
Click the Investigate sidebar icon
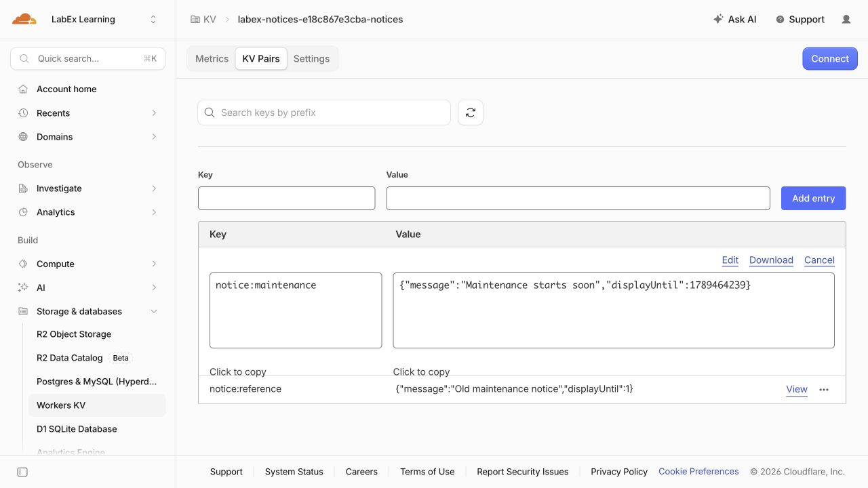point(23,188)
